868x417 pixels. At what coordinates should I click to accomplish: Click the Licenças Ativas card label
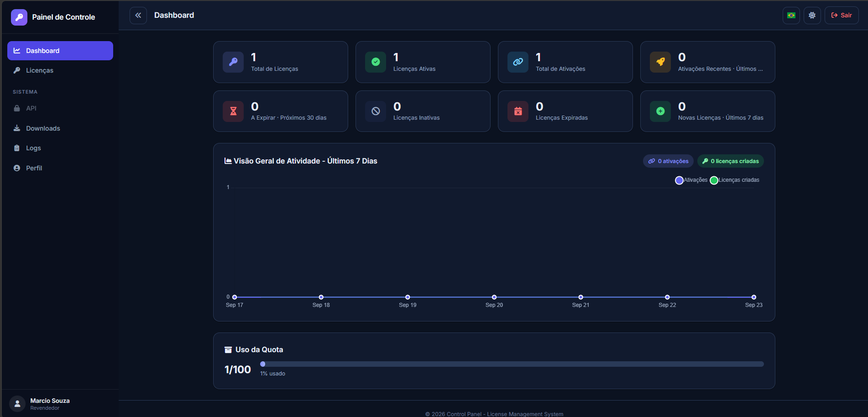tap(414, 69)
